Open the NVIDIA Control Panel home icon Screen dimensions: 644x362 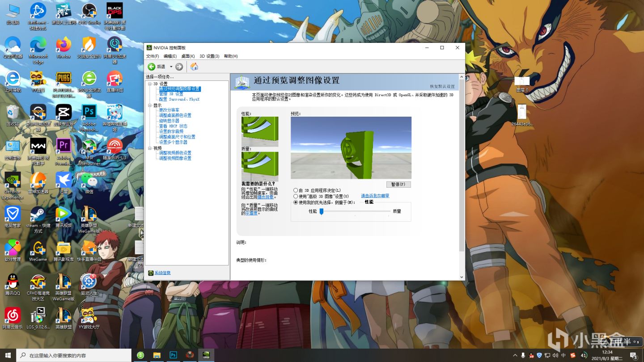click(x=194, y=67)
